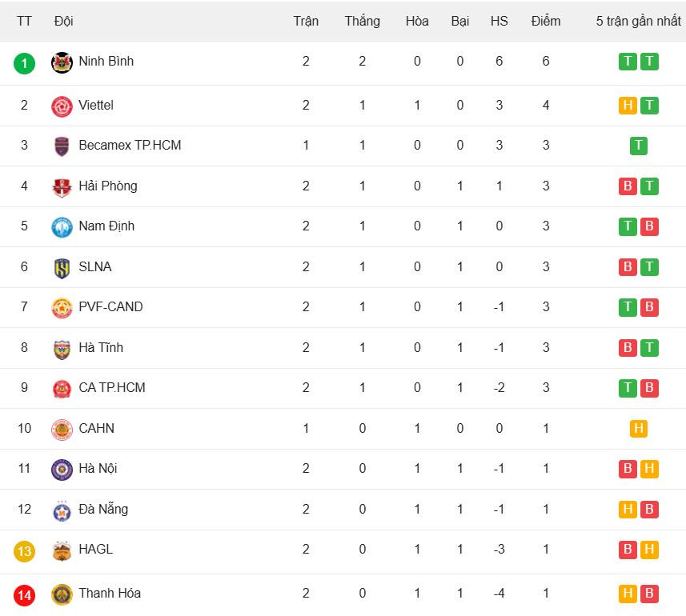Open the CA TP.HCM team link

pyautogui.click(x=111, y=388)
